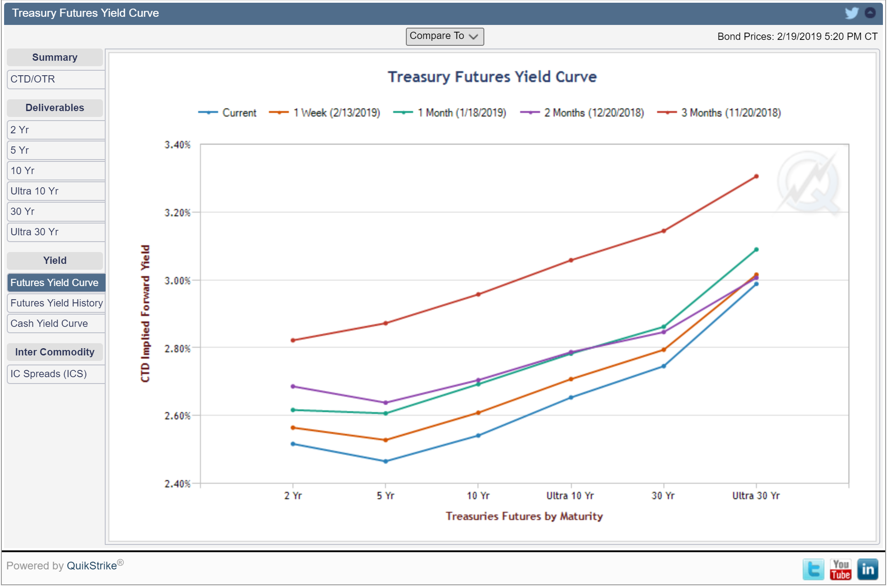Viewport: 892px width, 588px height.
Task: Open the footer Twitter icon
Action: pyautogui.click(x=814, y=569)
